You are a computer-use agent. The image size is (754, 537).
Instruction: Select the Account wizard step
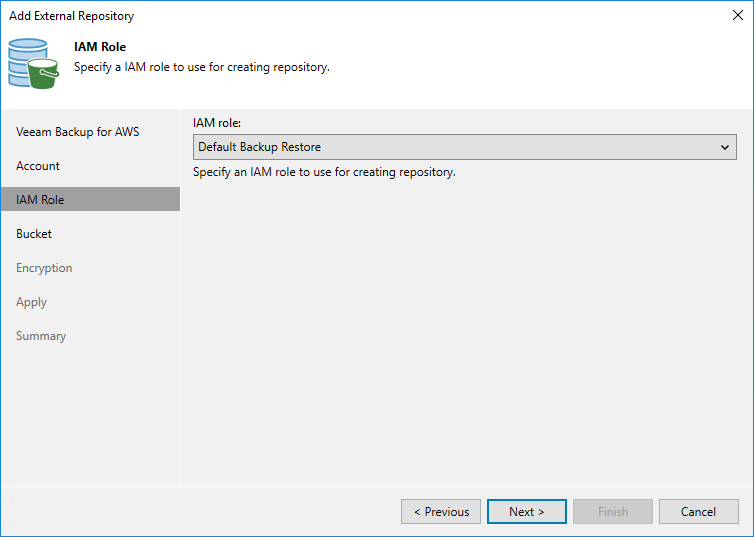pyautogui.click(x=38, y=166)
